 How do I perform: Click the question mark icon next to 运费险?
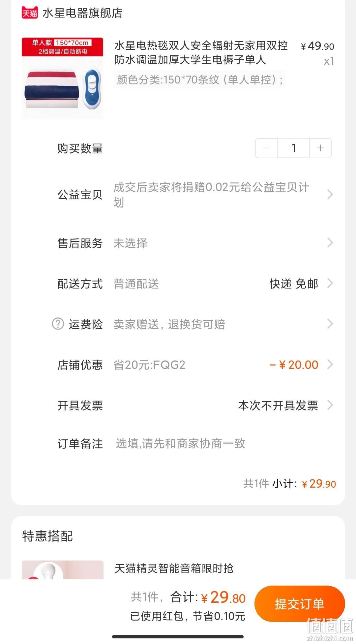coord(58,324)
